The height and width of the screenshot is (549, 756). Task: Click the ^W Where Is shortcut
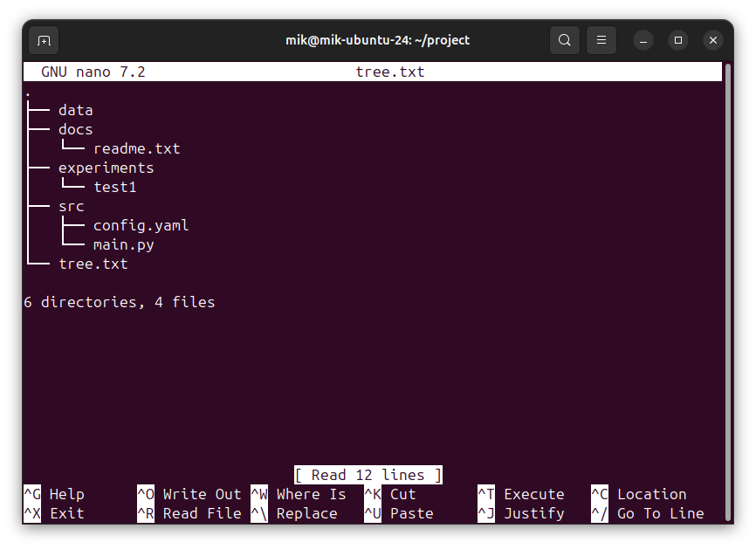pyautogui.click(x=299, y=494)
